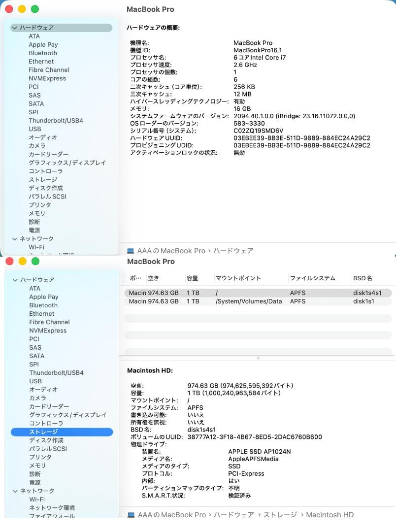Open Wi-Fi network details
The image size is (396, 532).
34,247
